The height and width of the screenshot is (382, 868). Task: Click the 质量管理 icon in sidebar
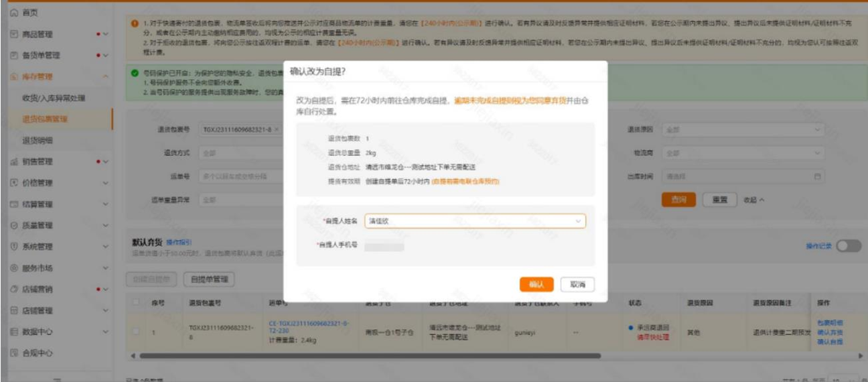point(13,225)
